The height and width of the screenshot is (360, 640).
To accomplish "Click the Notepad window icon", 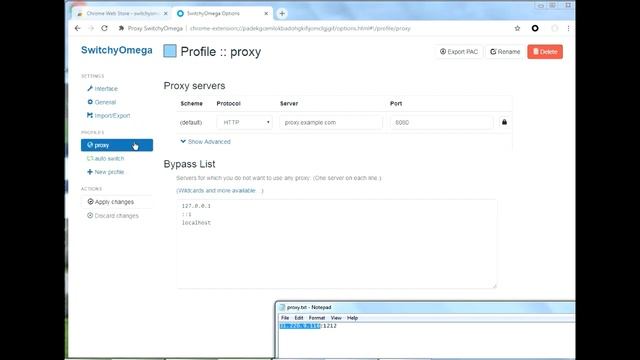I will (282, 307).
